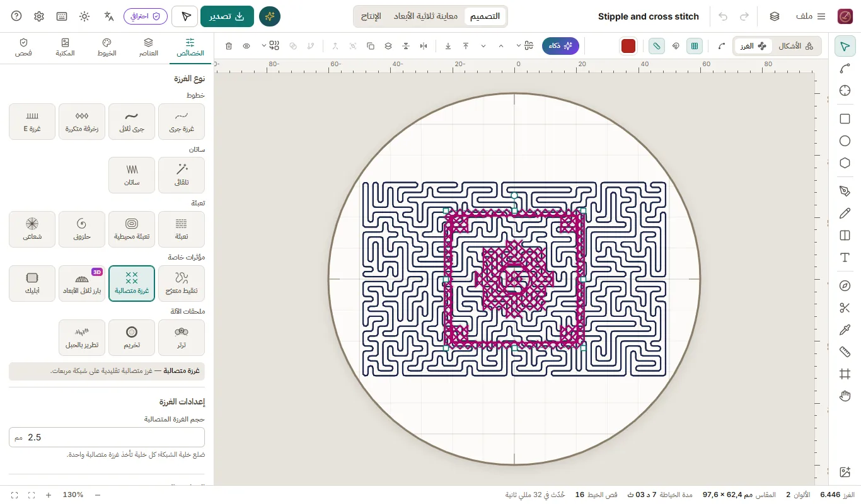Image resolution: width=861 pixels, height=504 pixels.
Task: Toggle visibility eye icon in toolbar
Action: point(246,46)
